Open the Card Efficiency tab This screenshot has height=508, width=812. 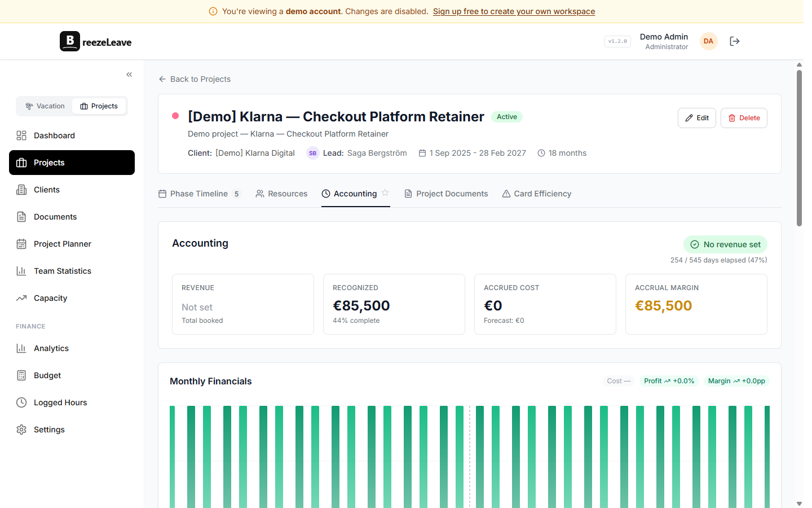tap(537, 194)
